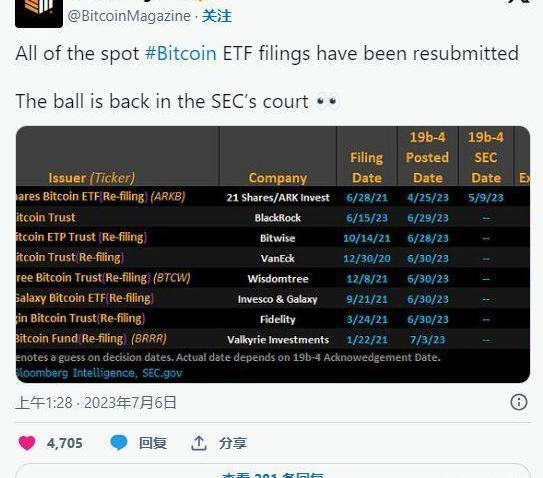
Task: Click the 4,705 likes count
Action: click(x=65, y=443)
